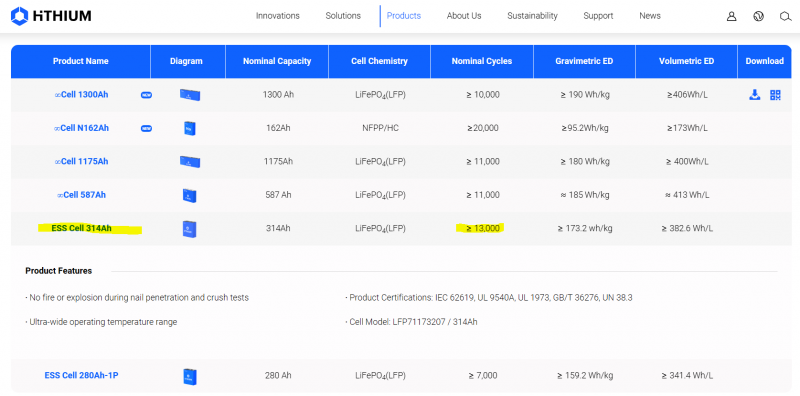Select the 280 Ah capacity cell
This screenshot has width=800, height=396.
pos(278,376)
